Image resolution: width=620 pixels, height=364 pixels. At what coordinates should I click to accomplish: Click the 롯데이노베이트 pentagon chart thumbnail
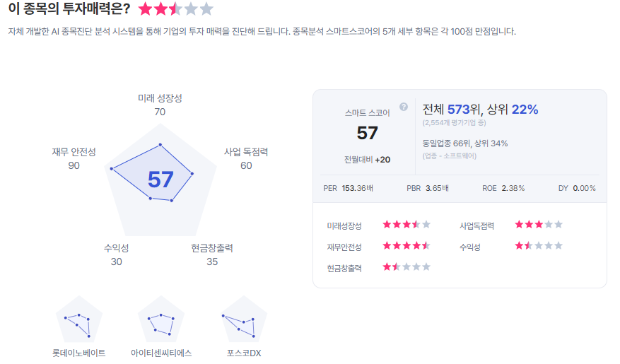point(79,323)
